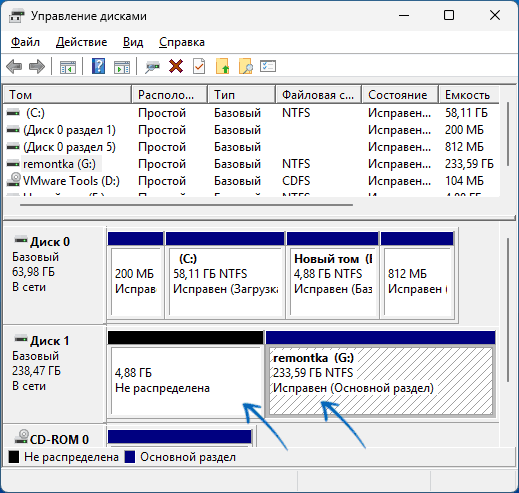The height and width of the screenshot is (493, 519).
Task: Open the Файл menu
Action: 25,42
